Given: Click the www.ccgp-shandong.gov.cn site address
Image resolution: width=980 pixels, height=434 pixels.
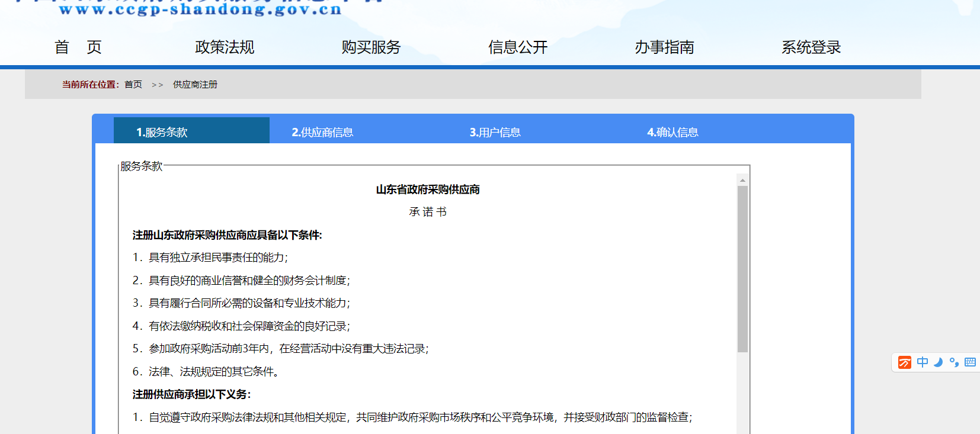Looking at the screenshot, I should coord(200,9).
